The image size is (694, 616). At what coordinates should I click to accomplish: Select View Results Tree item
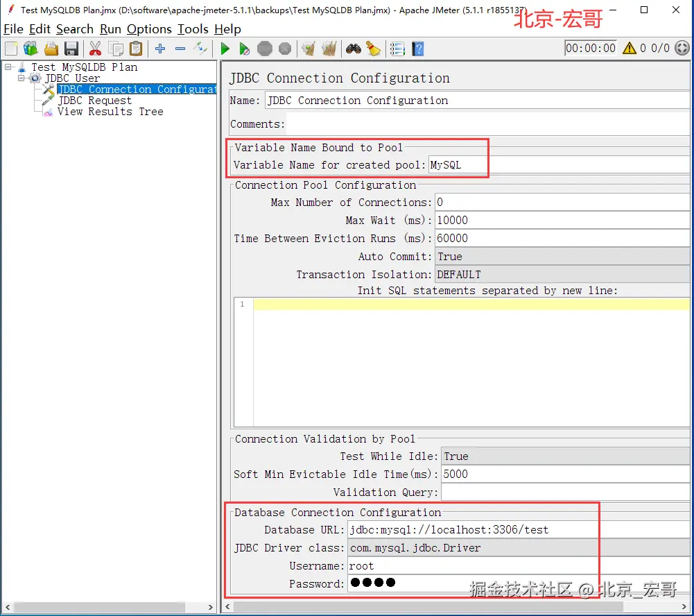coord(110,112)
